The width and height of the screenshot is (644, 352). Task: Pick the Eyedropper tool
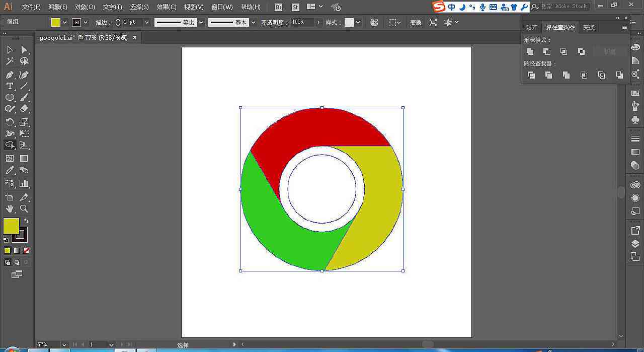pyautogui.click(x=10, y=170)
